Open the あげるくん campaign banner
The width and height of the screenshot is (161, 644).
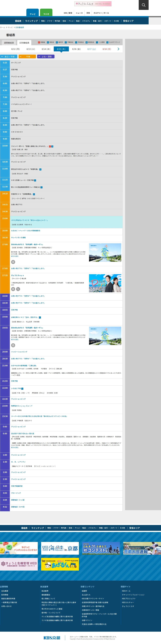click(x=60, y=564)
